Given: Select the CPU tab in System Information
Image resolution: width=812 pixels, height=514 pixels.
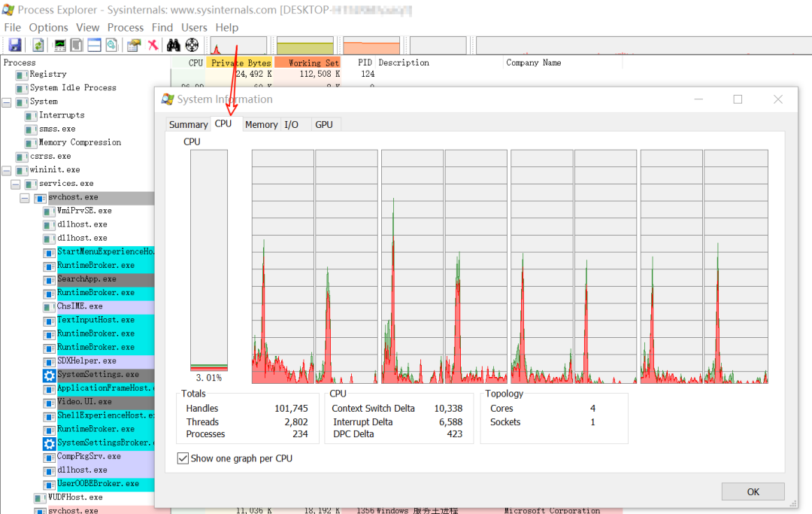Looking at the screenshot, I should [223, 123].
